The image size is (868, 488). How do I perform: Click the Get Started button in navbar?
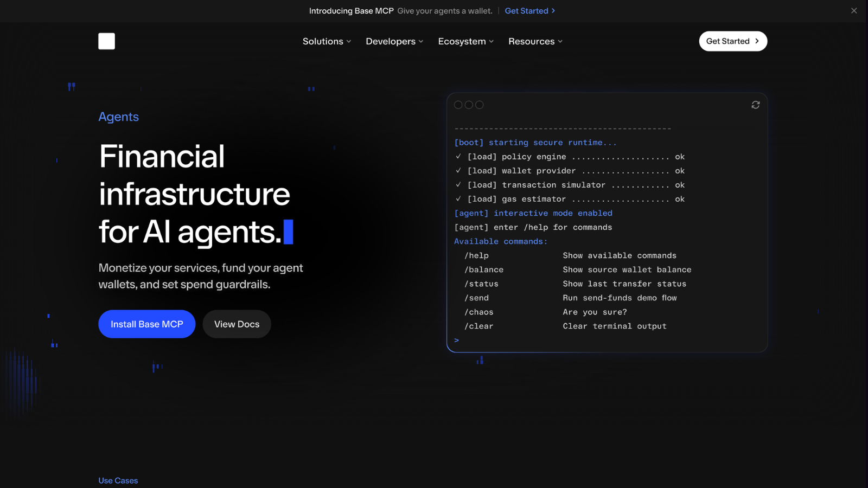click(733, 41)
